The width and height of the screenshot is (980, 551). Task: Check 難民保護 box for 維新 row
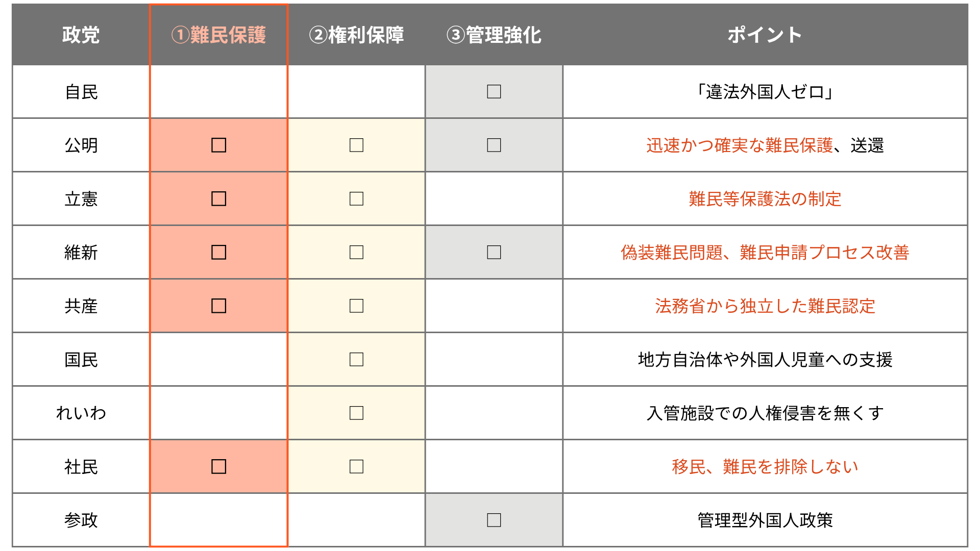pos(218,253)
